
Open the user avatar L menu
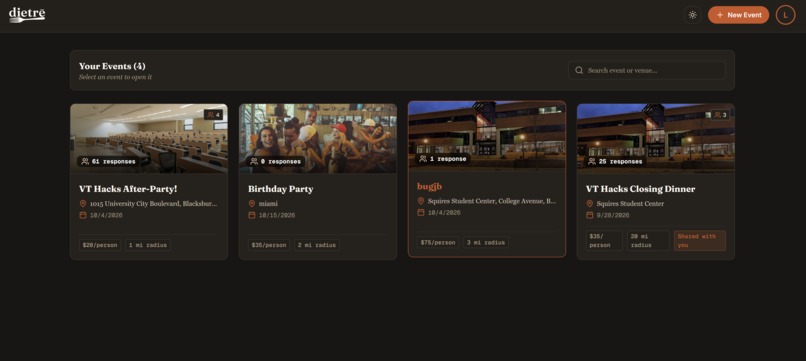pyautogui.click(x=785, y=15)
